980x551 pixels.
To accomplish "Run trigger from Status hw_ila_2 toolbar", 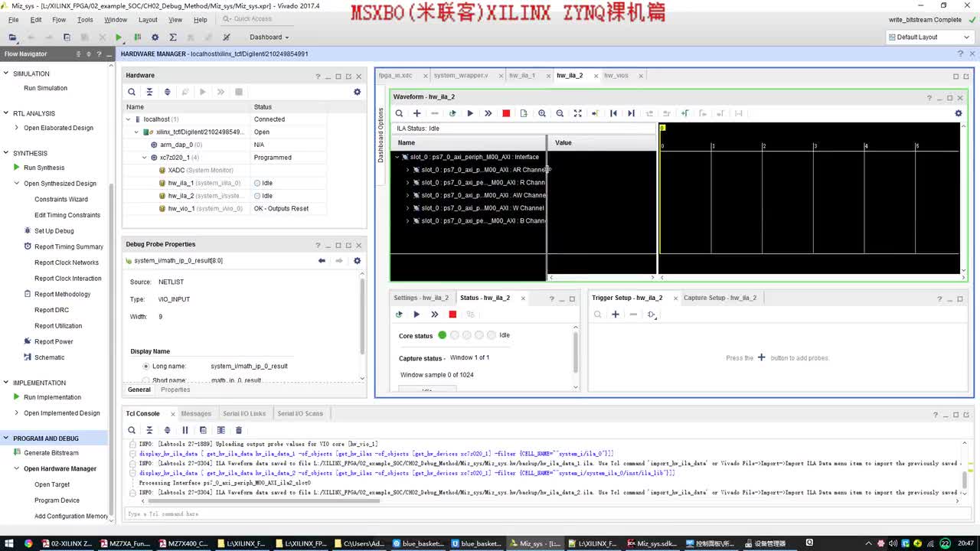I will [x=416, y=315].
